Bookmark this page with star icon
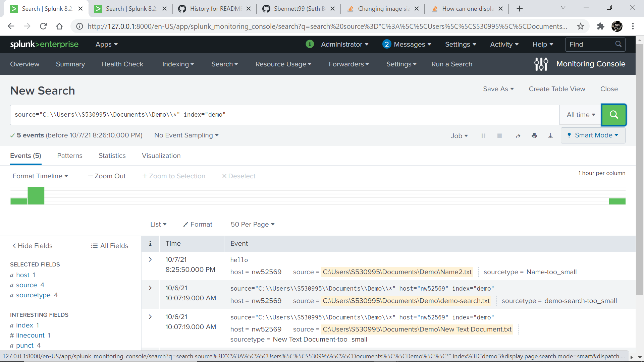644x362 pixels. 581,26
